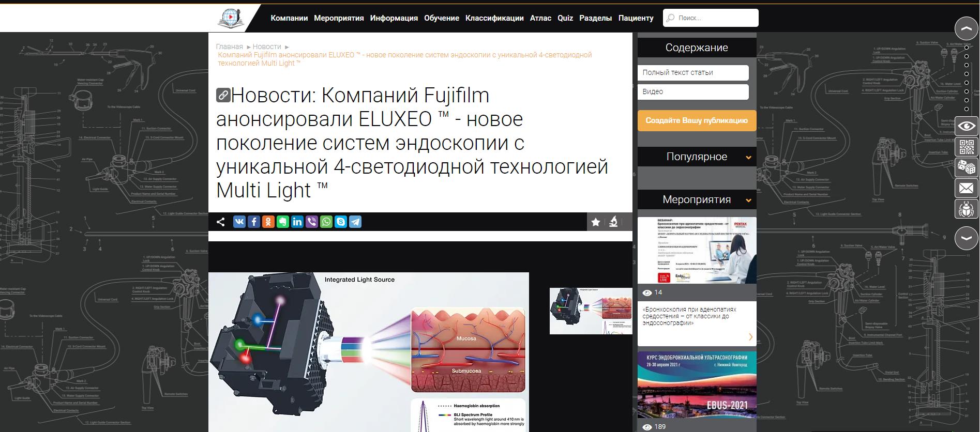Select small light source image thumbnail
Screen dimensions: 980x432
591,311
